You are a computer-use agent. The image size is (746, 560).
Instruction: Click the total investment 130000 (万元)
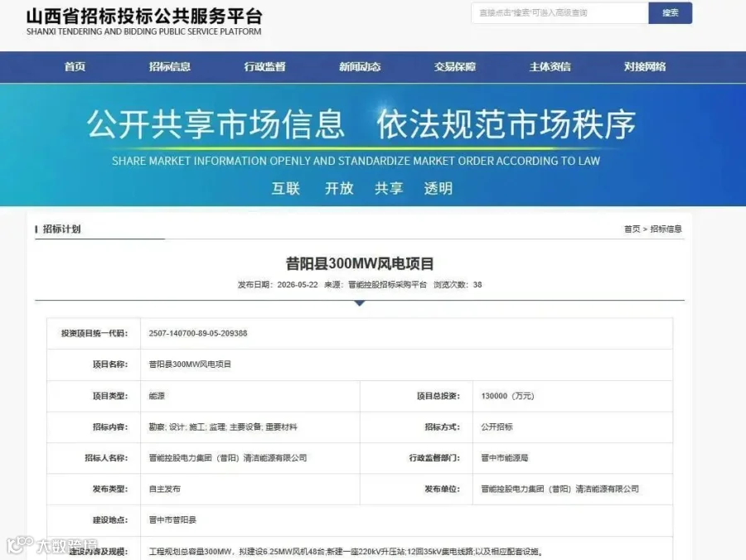click(x=507, y=395)
